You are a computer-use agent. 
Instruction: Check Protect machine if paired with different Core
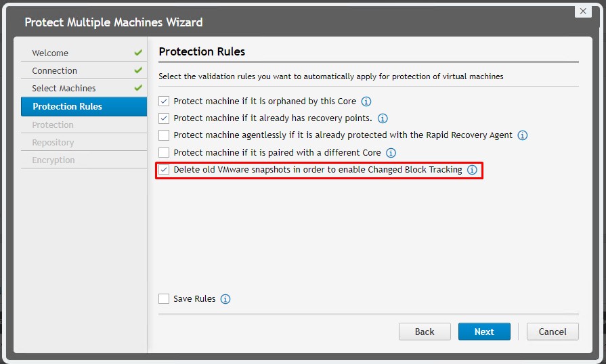(x=164, y=153)
